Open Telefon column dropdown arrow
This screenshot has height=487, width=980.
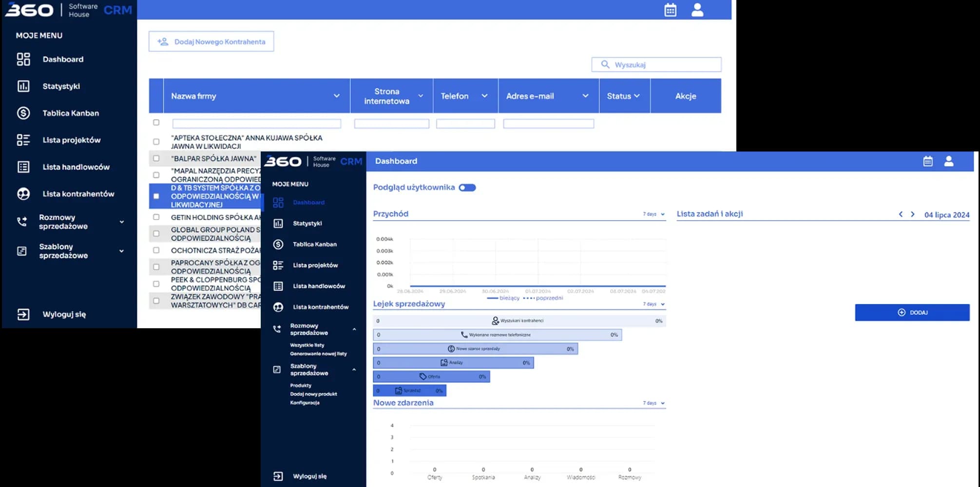[484, 96]
